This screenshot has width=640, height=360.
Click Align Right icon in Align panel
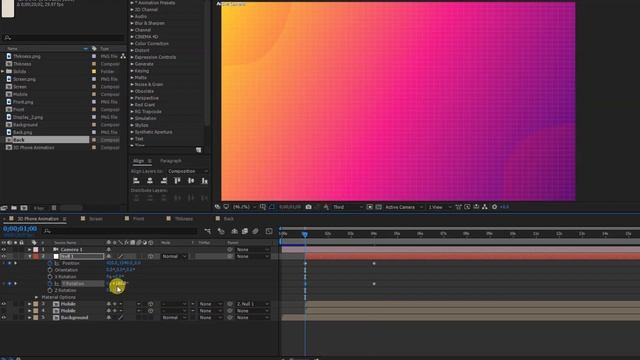(x=164, y=180)
